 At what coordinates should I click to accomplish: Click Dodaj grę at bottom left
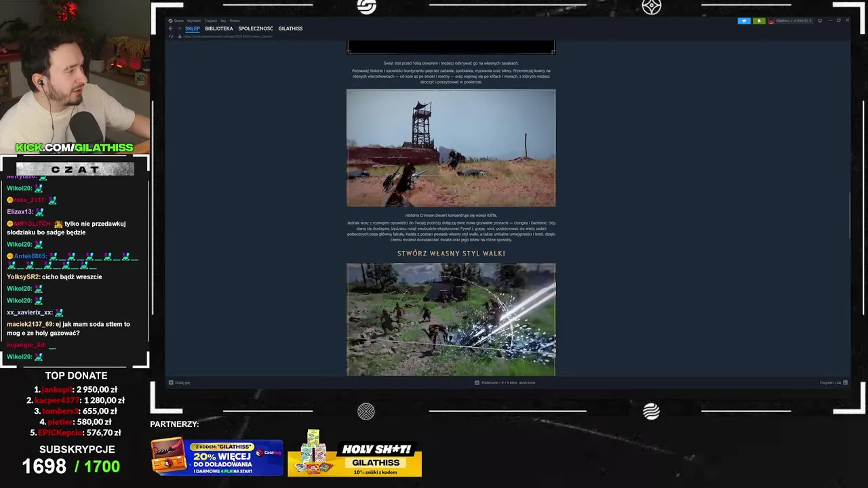point(180,382)
